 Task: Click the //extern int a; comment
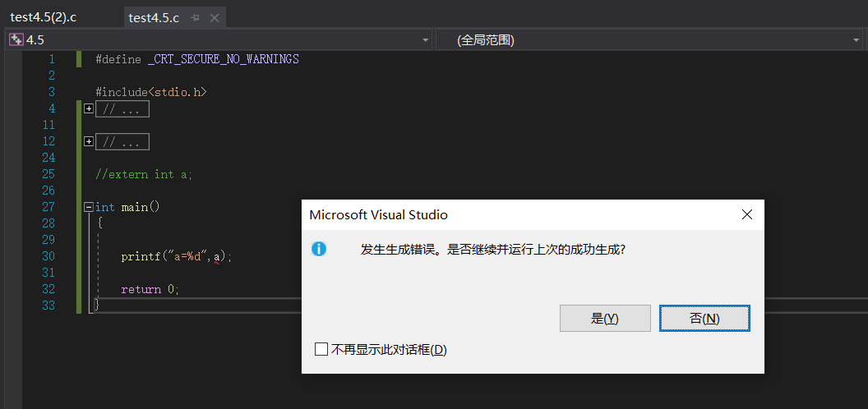point(144,174)
